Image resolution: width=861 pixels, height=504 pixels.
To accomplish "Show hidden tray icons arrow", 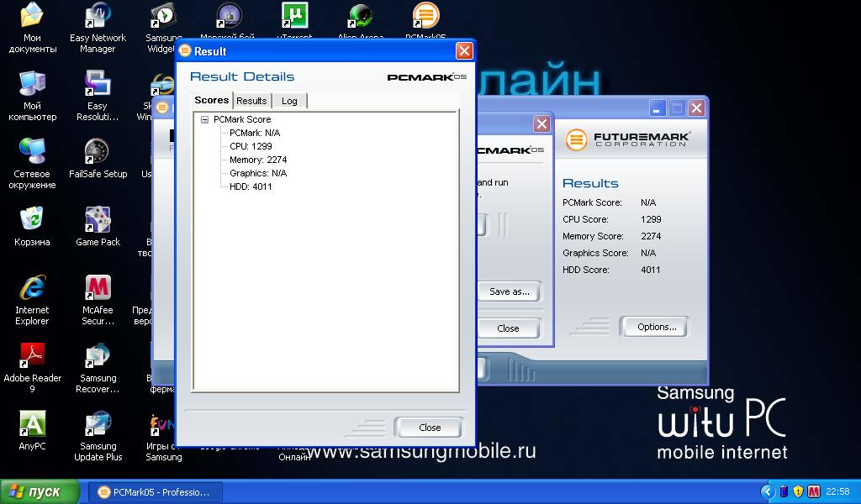I will point(768,491).
